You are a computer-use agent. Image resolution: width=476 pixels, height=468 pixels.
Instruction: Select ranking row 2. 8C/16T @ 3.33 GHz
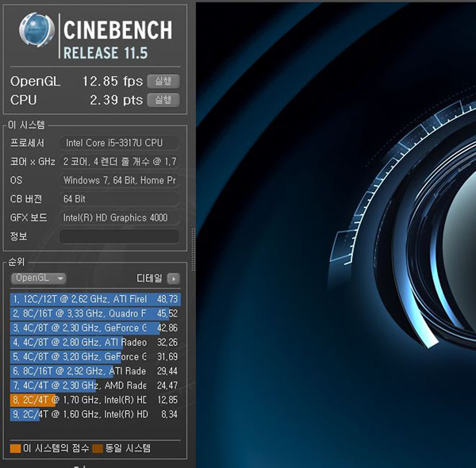(95, 313)
